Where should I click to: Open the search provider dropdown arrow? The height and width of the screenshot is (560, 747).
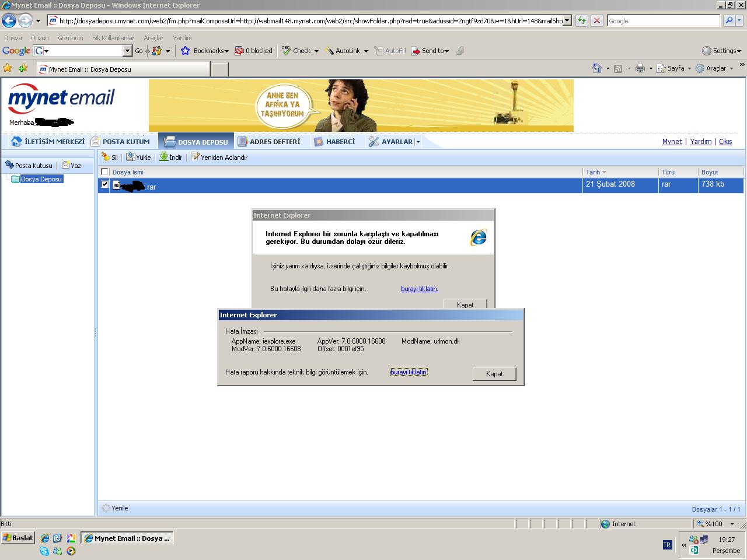[739, 20]
